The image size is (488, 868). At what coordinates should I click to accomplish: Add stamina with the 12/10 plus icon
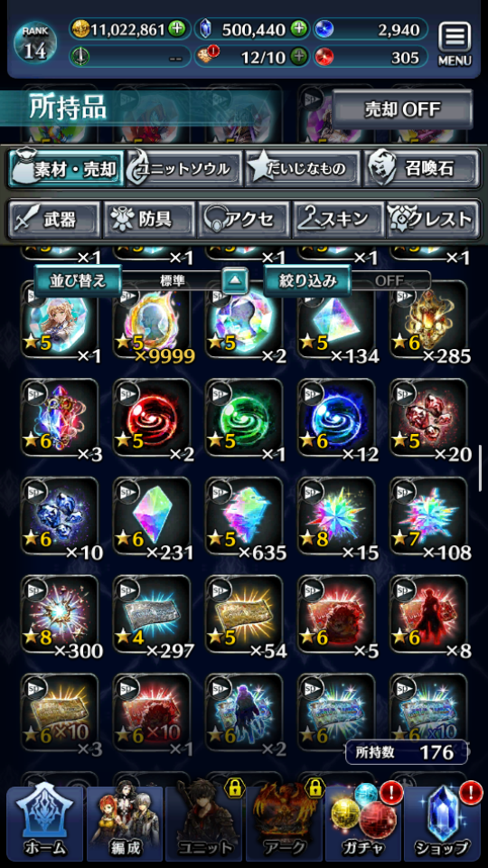299,56
